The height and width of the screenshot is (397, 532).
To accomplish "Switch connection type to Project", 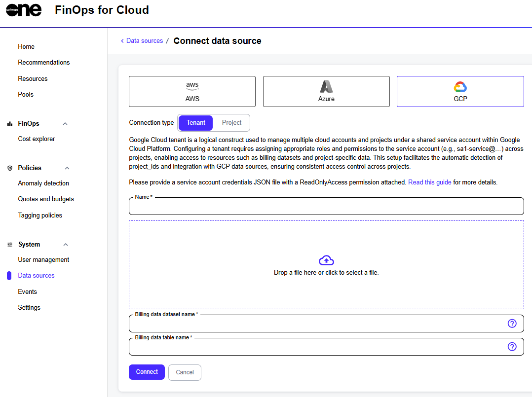I will [x=231, y=123].
